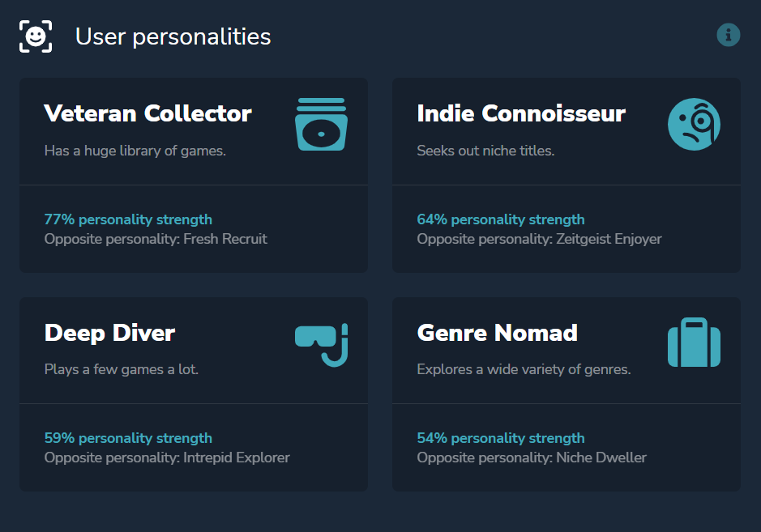The width and height of the screenshot is (761, 532).
Task: Click the Indie Connoisseur monocle face icon
Action: point(694,125)
